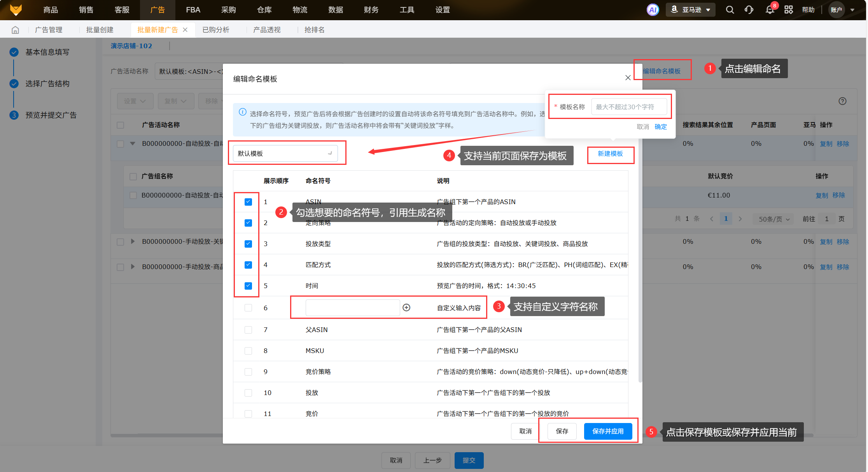The image size is (868, 472).
Task: Click the 模板名称 input field
Action: click(629, 107)
